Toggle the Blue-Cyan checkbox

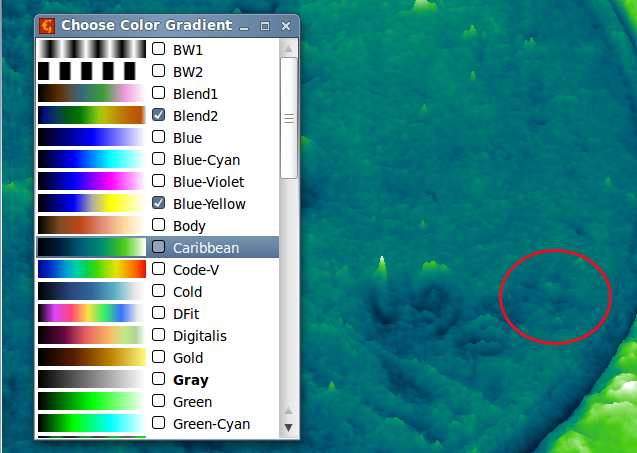click(158, 158)
